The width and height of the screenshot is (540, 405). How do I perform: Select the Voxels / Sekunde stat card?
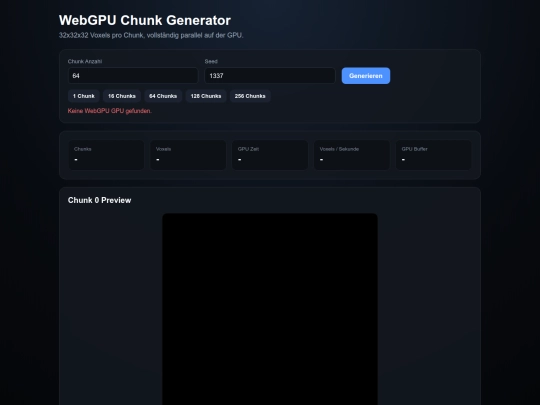click(x=352, y=155)
